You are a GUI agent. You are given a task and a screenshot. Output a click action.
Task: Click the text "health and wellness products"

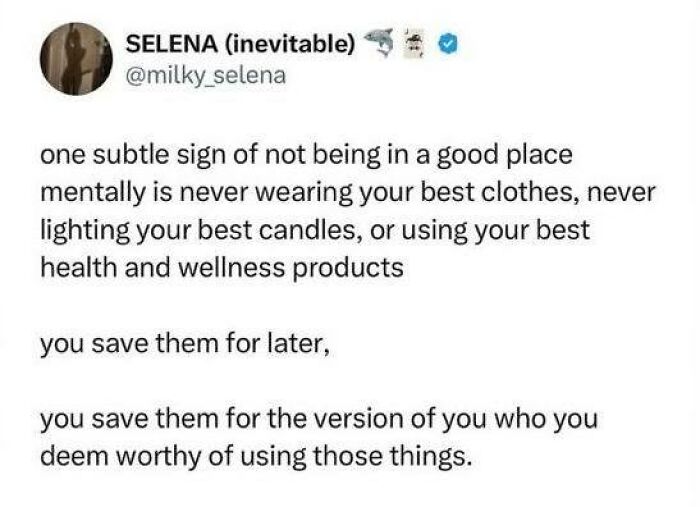click(221, 267)
